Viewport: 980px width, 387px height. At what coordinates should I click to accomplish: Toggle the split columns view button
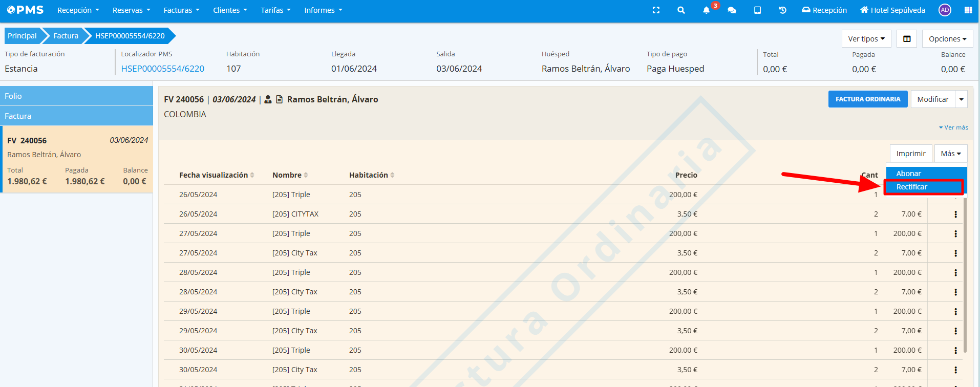(x=907, y=39)
